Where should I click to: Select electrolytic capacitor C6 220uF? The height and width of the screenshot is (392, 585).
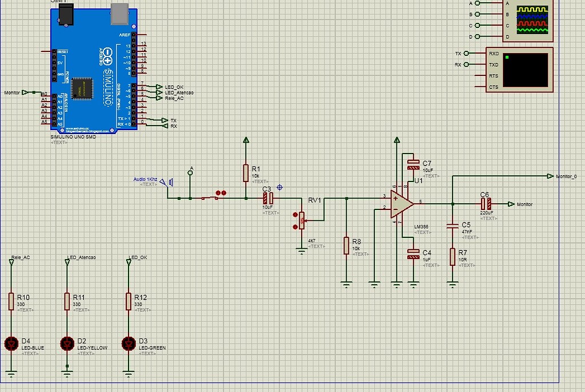pos(486,203)
